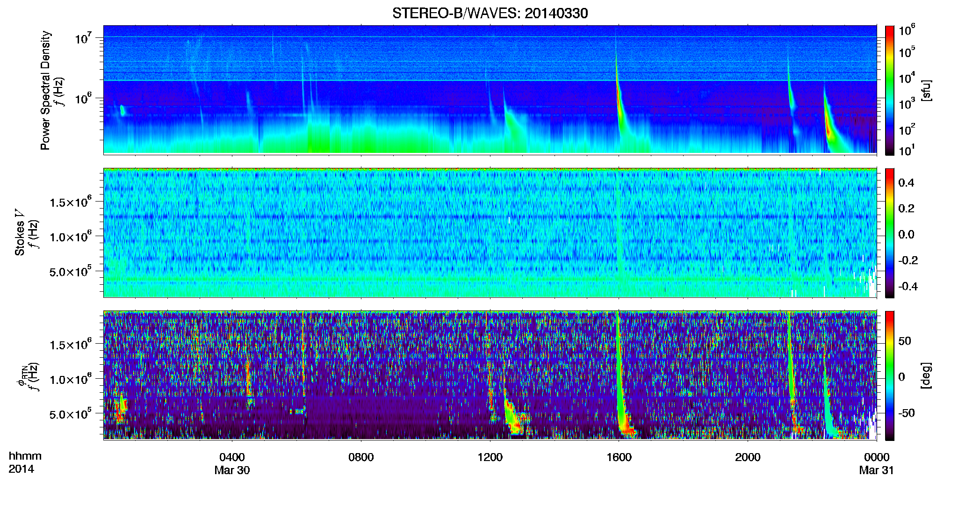
Task: Click the 0000 time axis label
Action: click(877, 457)
